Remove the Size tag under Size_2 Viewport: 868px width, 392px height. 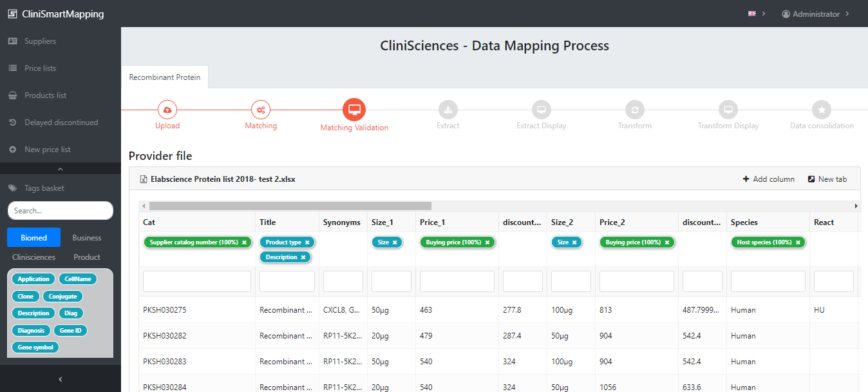click(x=574, y=242)
